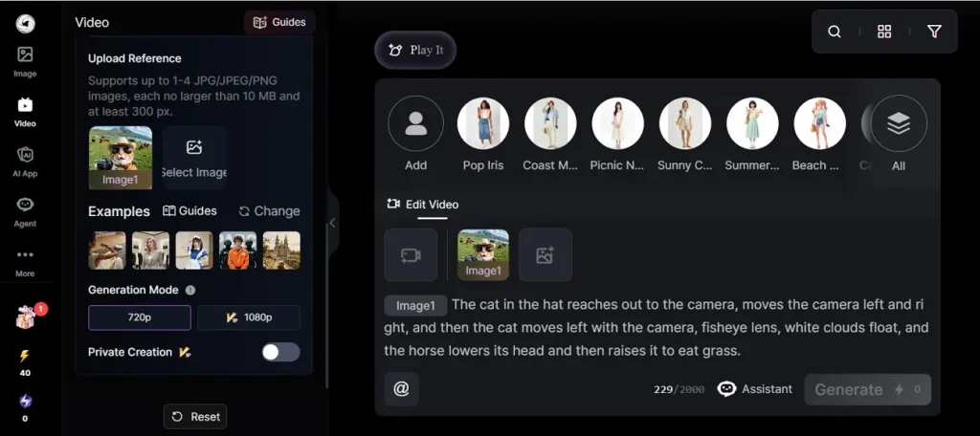Screen dimensions: 980x436
Task: Select the maid outfit example thumbnail
Action: [x=194, y=251]
